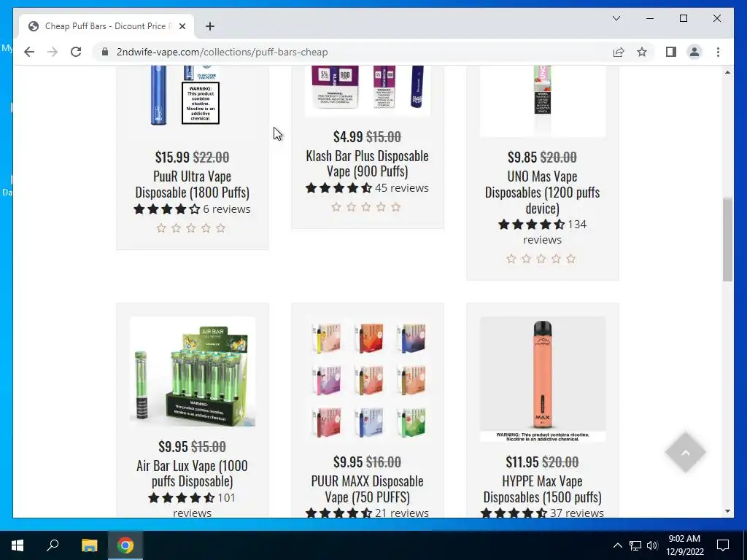This screenshot has width=747, height=560.
Task: Click the Chrome taskbar icon
Action: point(125,545)
